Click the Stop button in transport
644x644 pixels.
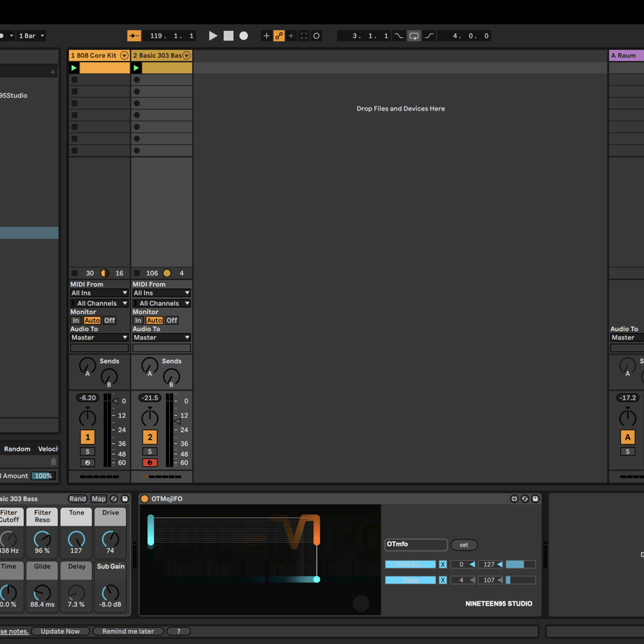click(228, 36)
